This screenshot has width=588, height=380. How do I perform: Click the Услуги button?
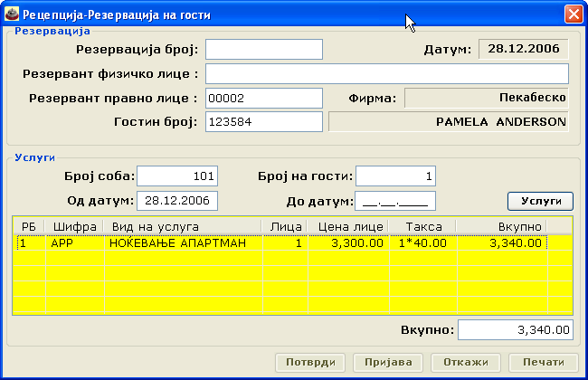click(539, 200)
